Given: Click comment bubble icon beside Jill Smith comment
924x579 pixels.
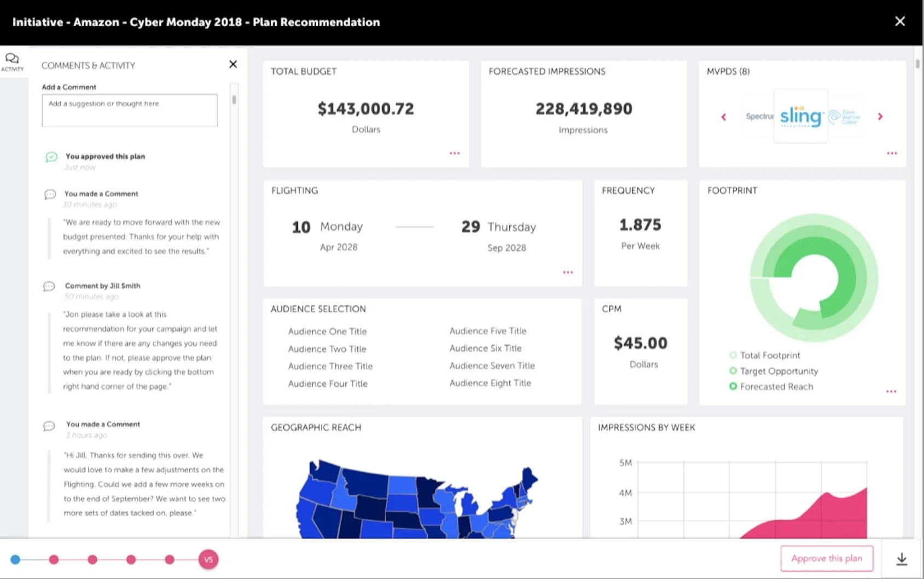Looking at the screenshot, I should click(49, 286).
